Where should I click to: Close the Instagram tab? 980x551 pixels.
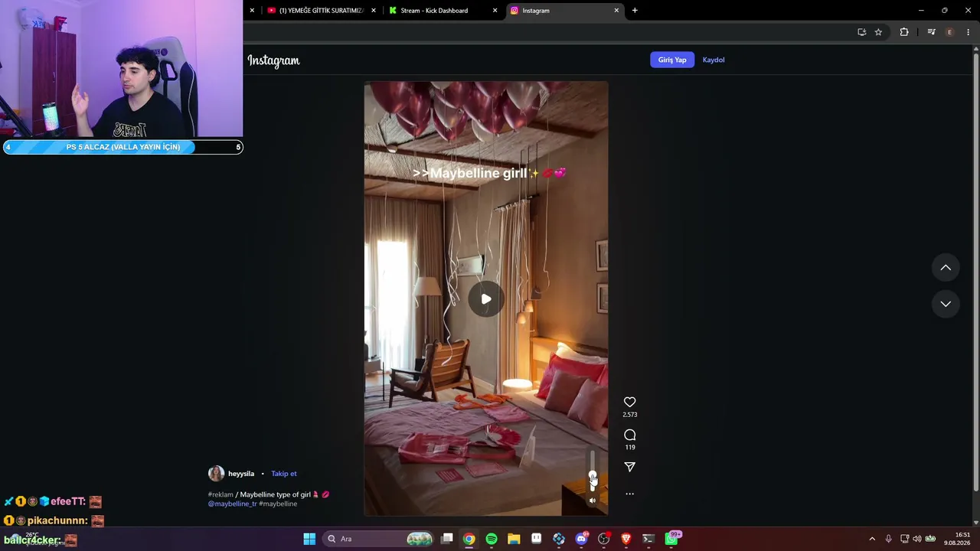click(616, 11)
